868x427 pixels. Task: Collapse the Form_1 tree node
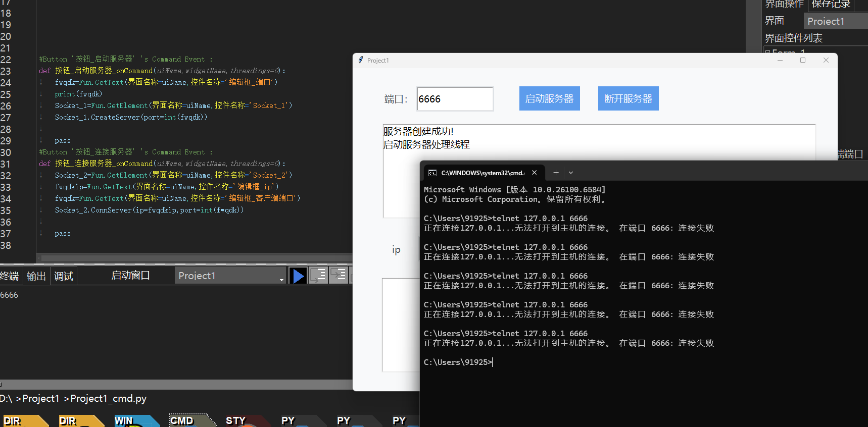pos(768,52)
